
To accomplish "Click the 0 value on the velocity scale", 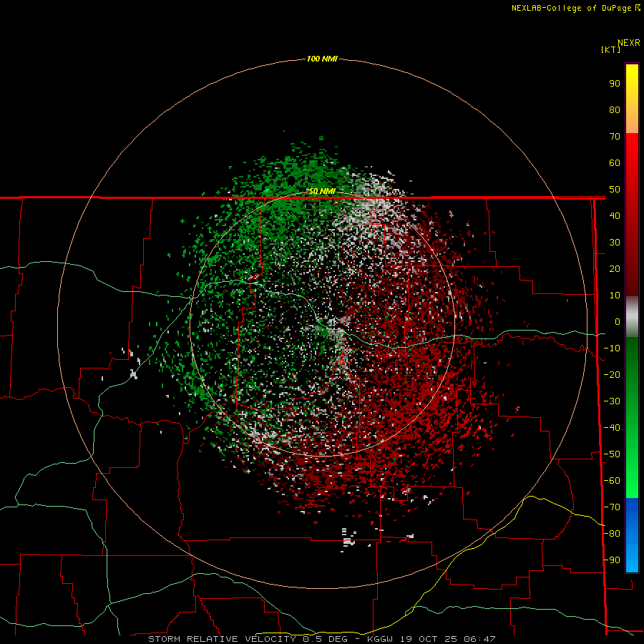I will pos(618,322).
